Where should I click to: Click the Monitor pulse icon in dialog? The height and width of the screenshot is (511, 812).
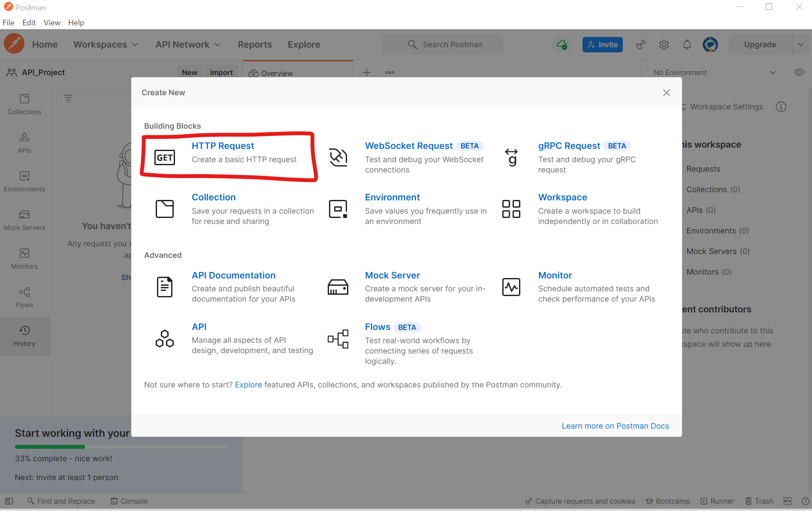point(511,287)
